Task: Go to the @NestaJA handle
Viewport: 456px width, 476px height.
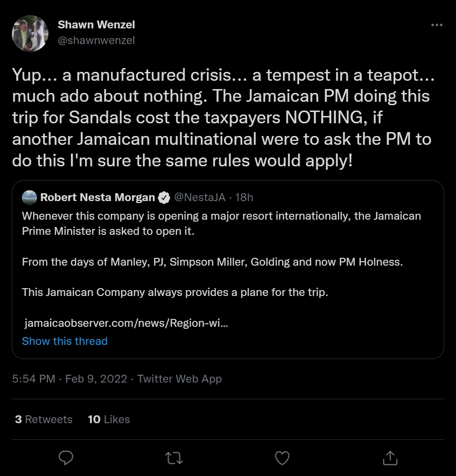Action: tap(200, 198)
